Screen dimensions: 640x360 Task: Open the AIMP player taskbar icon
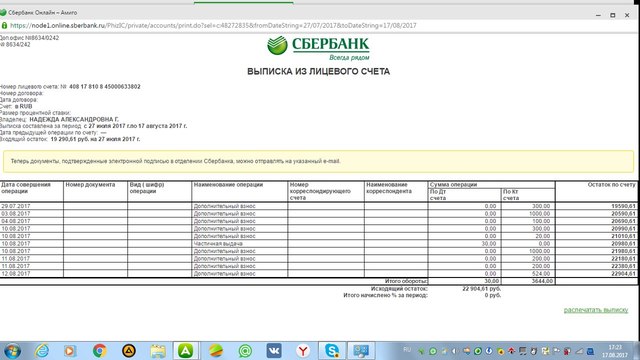(129, 351)
